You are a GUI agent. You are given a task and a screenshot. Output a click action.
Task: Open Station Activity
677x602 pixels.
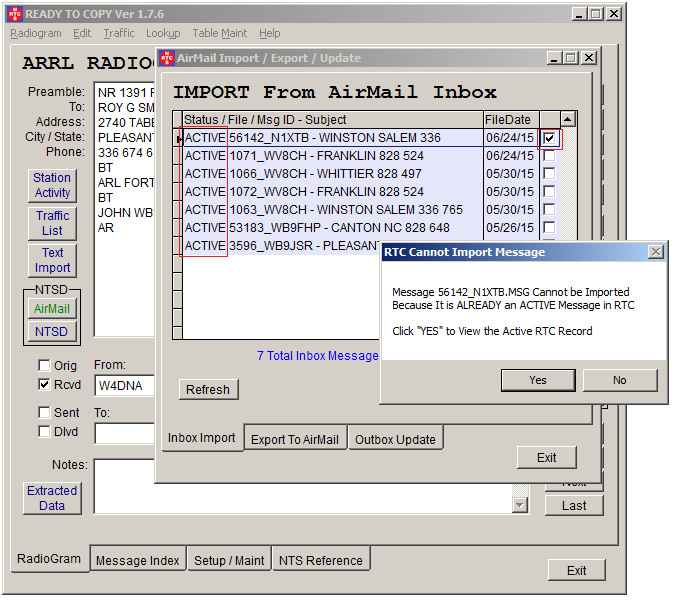click(x=52, y=185)
